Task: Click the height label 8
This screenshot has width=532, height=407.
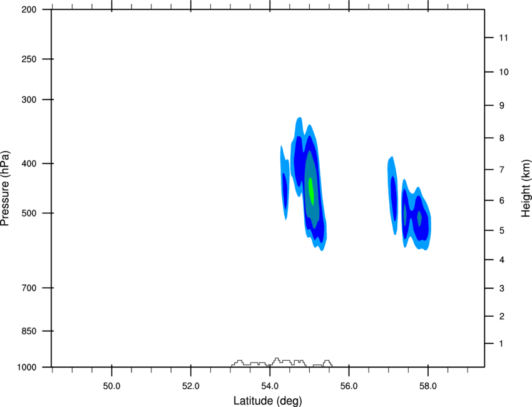Action: (502, 138)
